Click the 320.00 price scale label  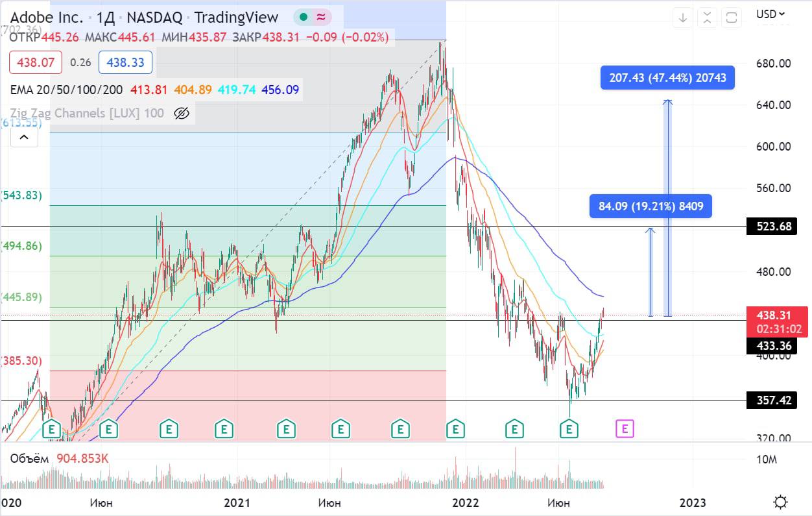click(774, 438)
